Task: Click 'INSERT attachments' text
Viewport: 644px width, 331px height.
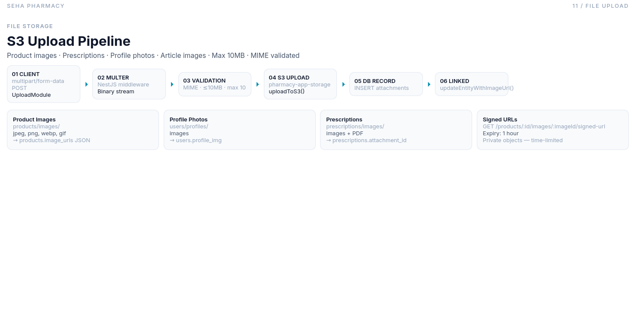Action: 381,88
